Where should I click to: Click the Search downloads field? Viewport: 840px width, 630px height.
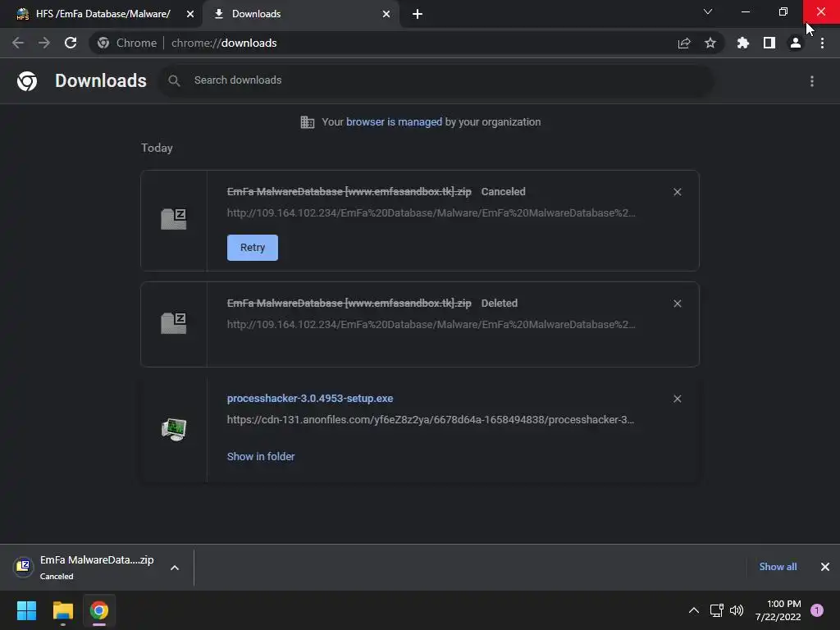point(436,80)
